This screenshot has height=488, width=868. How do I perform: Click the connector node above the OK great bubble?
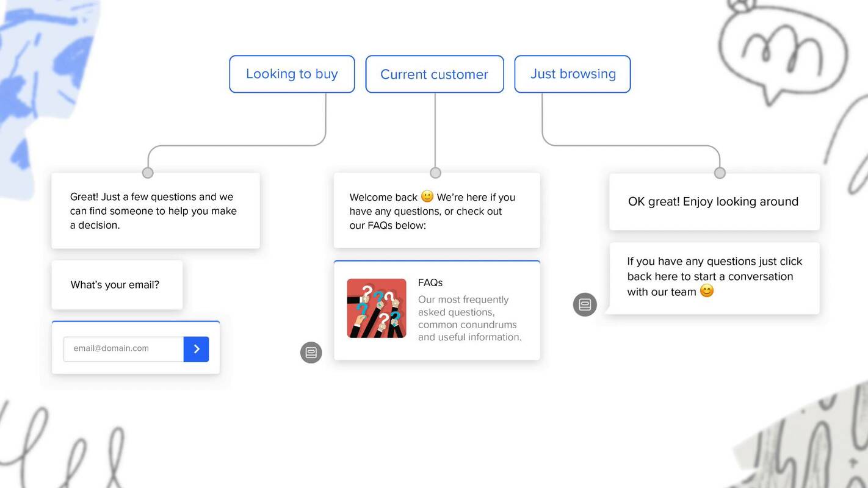[x=719, y=173]
